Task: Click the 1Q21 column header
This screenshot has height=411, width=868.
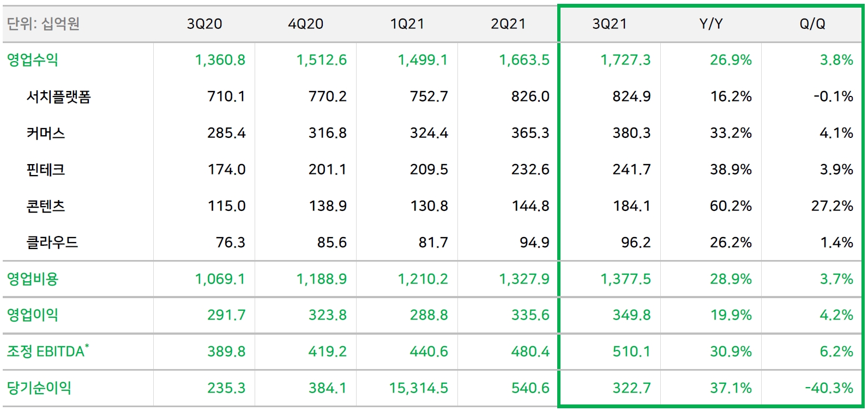Action: (407, 24)
